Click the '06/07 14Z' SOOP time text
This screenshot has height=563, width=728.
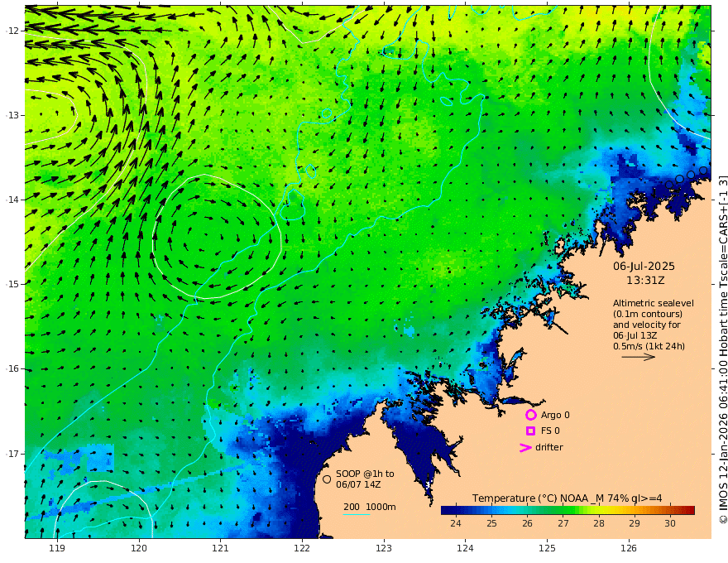coord(359,484)
